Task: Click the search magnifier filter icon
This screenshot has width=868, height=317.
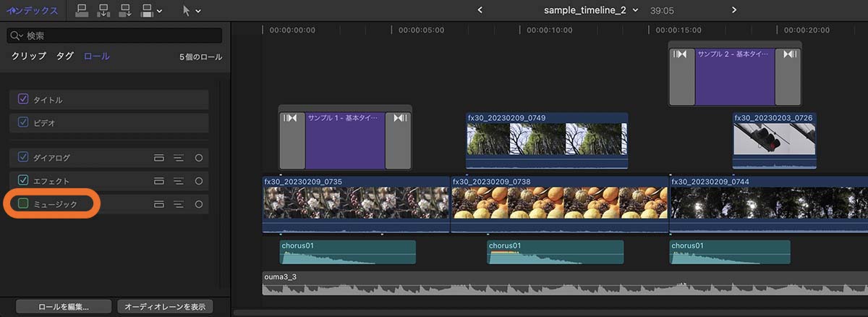Action: 16,35
